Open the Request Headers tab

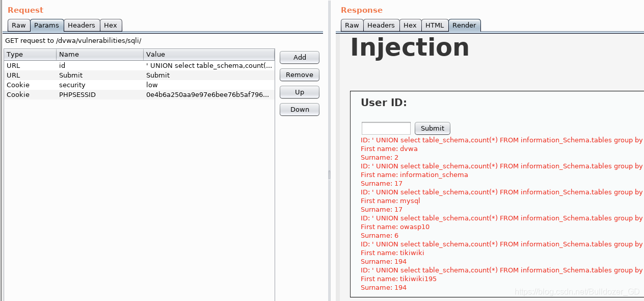tap(82, 25)
